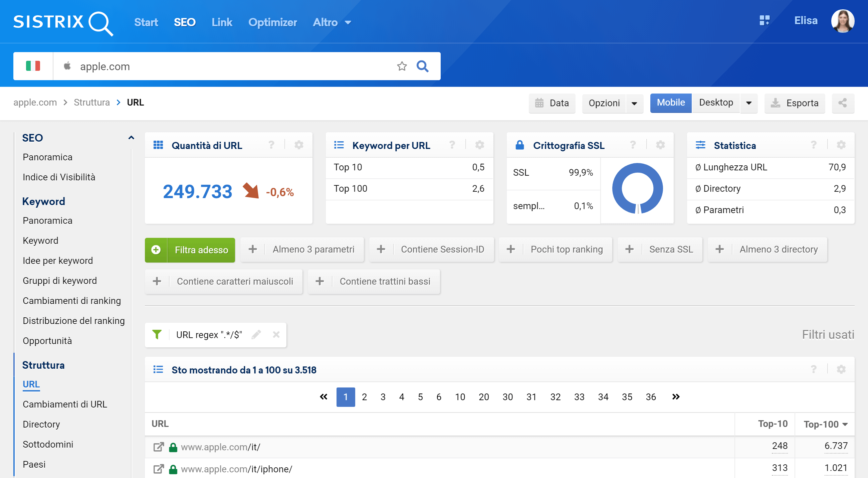868x478 pixels.
Task: Add the Contiene caratteri maiuscoli filter plus
Action: pos(157,281)
